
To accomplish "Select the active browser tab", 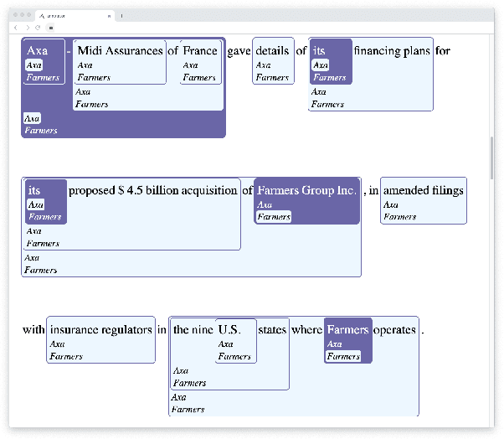I will [71, 16].
